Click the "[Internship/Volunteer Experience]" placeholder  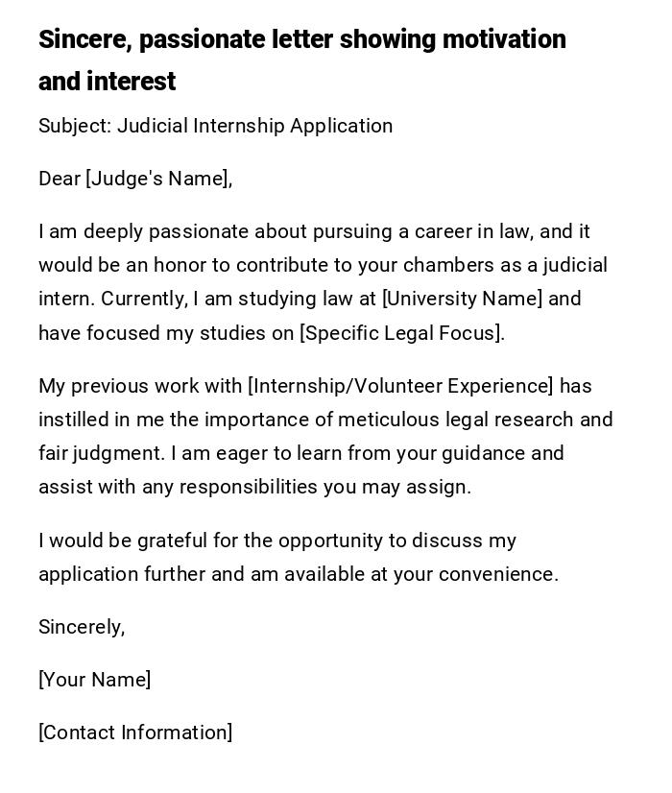pos(400,386)
